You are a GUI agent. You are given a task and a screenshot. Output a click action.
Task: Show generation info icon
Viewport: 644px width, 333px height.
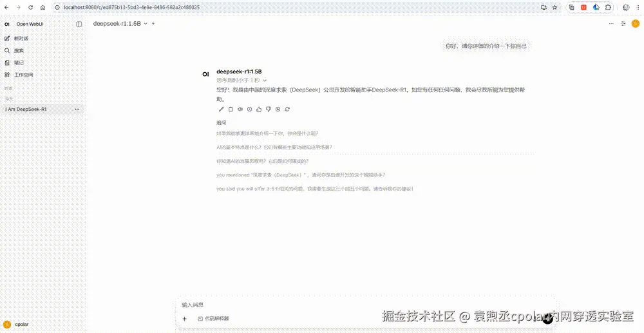point(249,109)
